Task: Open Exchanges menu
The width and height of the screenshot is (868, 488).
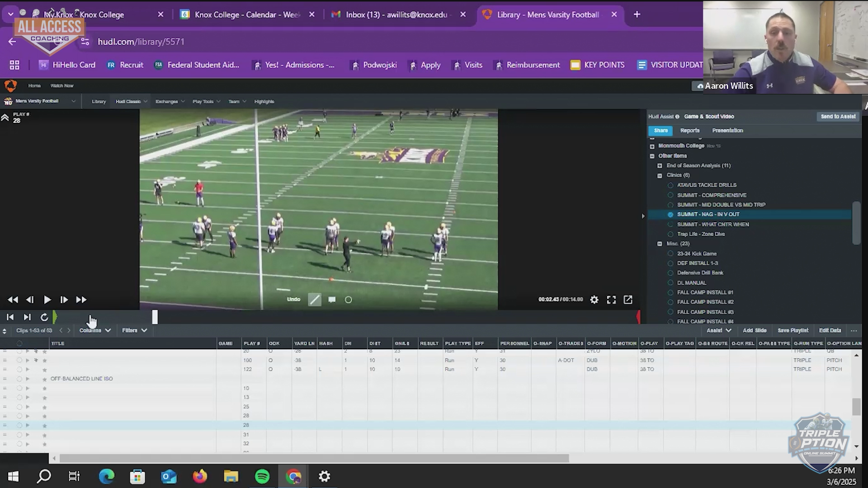Action: pos(170,102)
